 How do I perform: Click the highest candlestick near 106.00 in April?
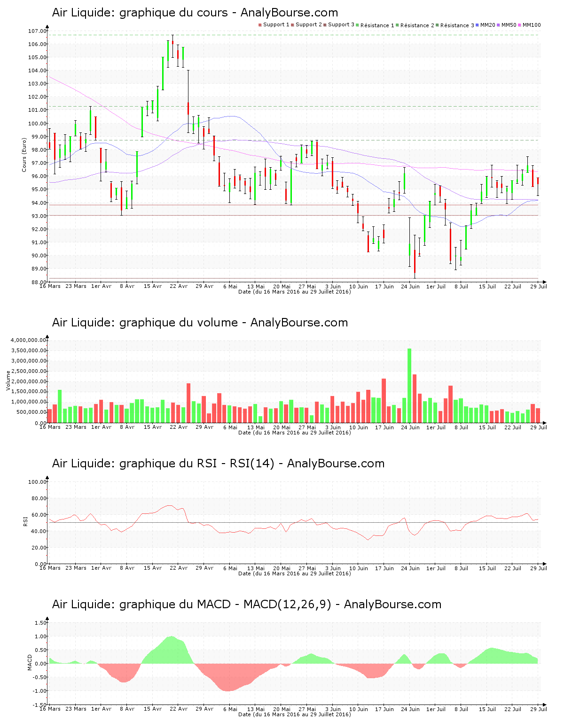tap(172, 46)
